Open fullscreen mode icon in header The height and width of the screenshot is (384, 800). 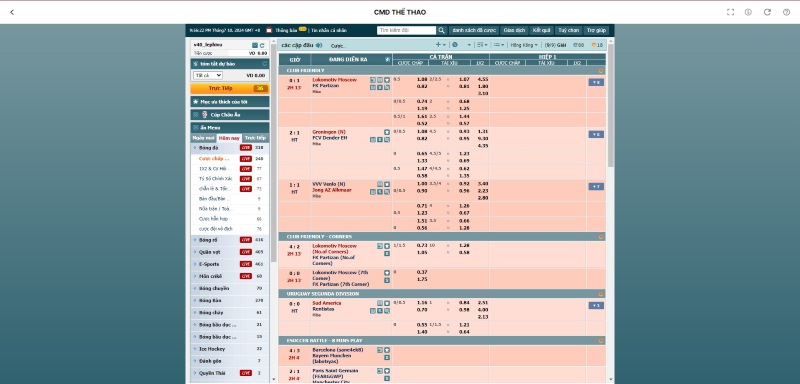click(730, 12)
